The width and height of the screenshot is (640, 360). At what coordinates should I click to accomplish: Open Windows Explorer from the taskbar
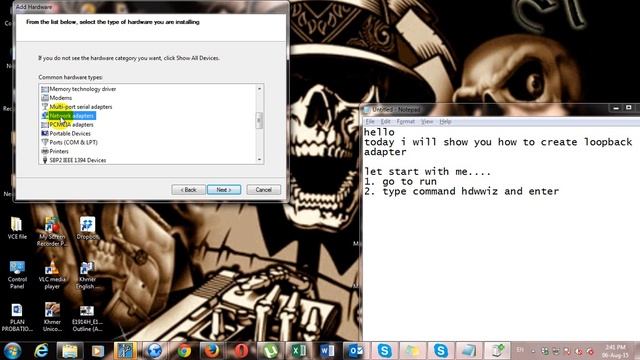point(70,351)
